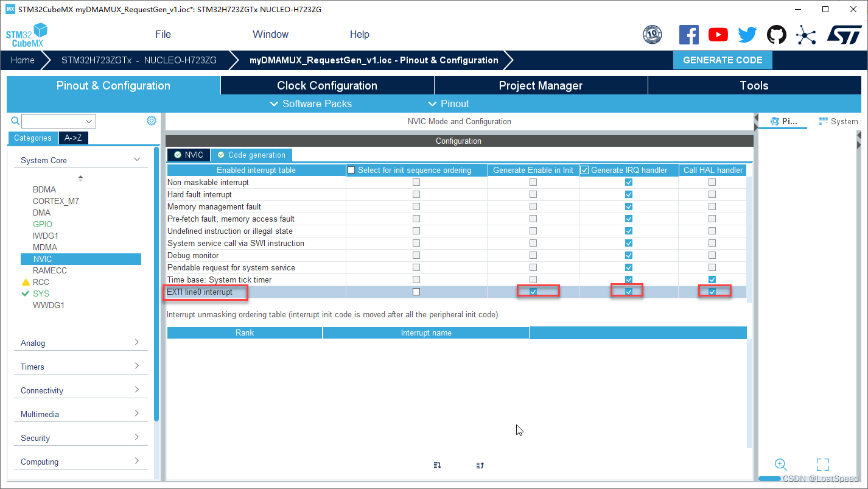Open the Window menu

pyautogui.click(x=270, y=34)
